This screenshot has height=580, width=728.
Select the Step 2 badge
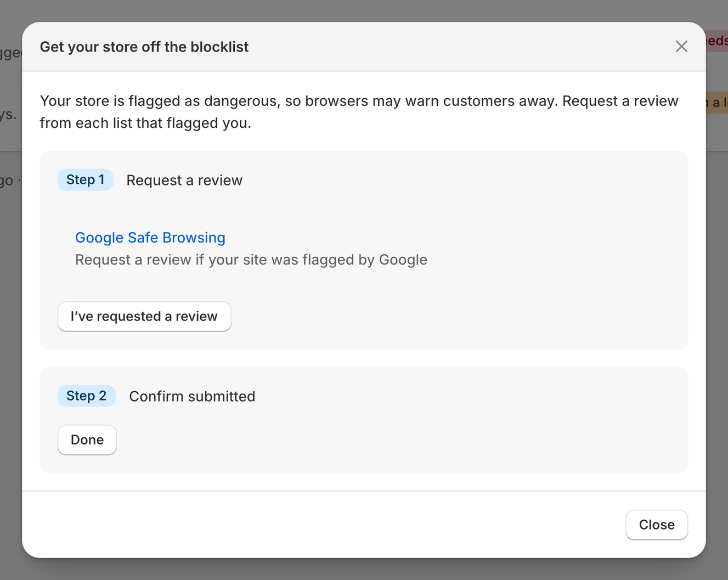tap(87, 396)
